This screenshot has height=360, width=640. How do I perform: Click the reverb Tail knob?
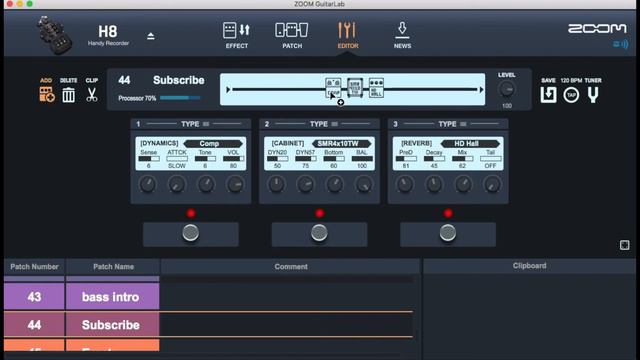point(492,184)
